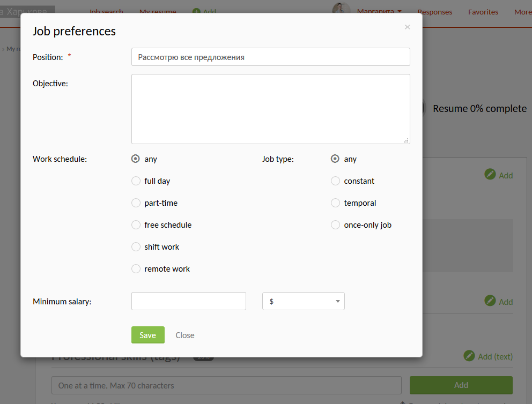Screen dimensions: 532x404
Task: Expand the Маргарита user menu
Action: coord(379,12)
